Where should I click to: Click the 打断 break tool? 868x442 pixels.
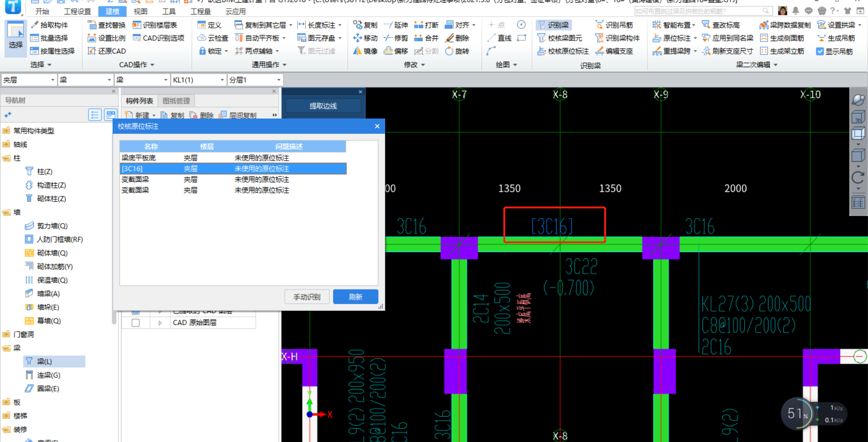(x=426, y=25)
